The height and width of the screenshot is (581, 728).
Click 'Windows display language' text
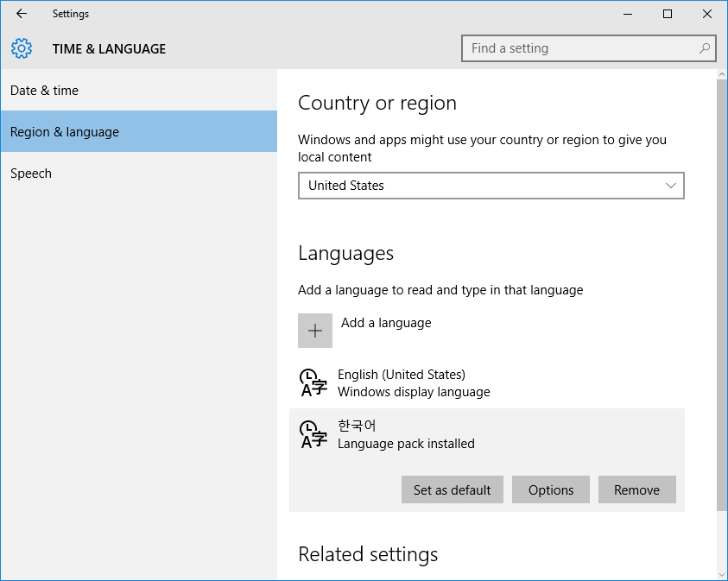[x=414, y=392]
